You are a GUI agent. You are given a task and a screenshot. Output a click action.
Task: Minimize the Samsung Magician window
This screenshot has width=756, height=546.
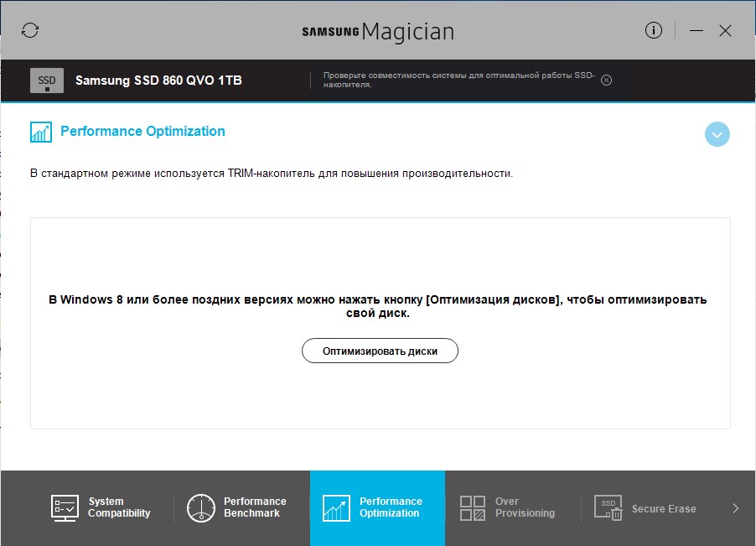pyautogui.click(x=696, y=31)
